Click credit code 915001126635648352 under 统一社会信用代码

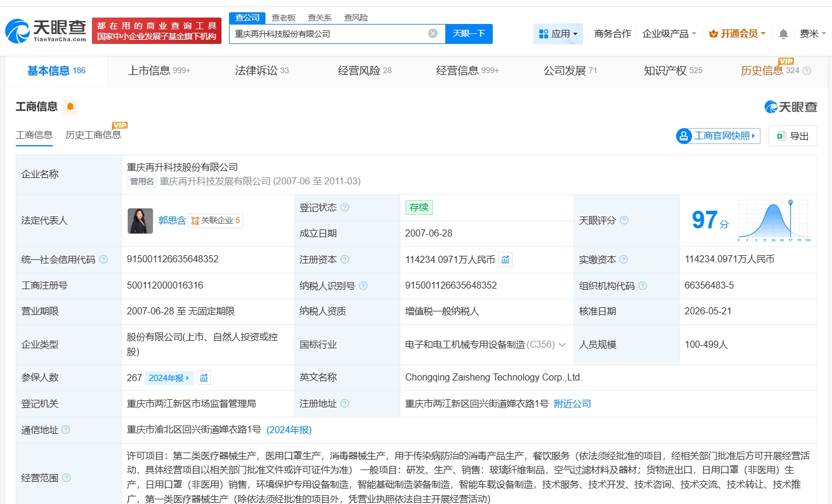tap(173, 259)
